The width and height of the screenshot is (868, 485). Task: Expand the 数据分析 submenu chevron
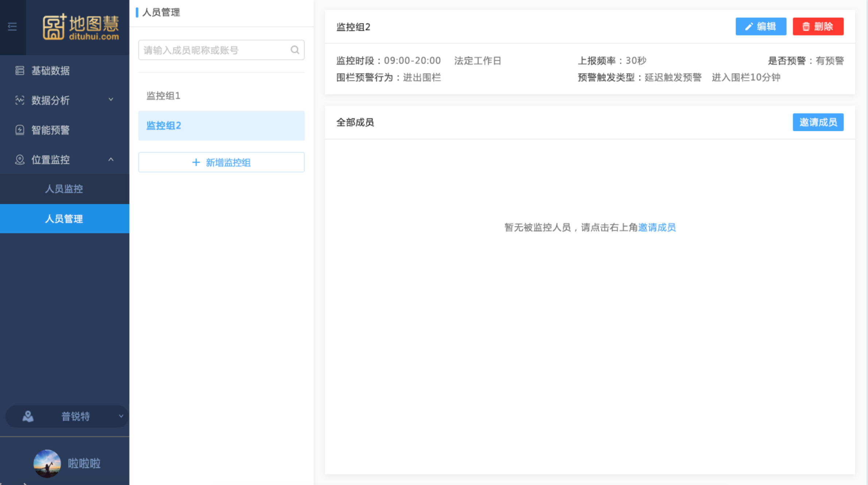point(111,100)
